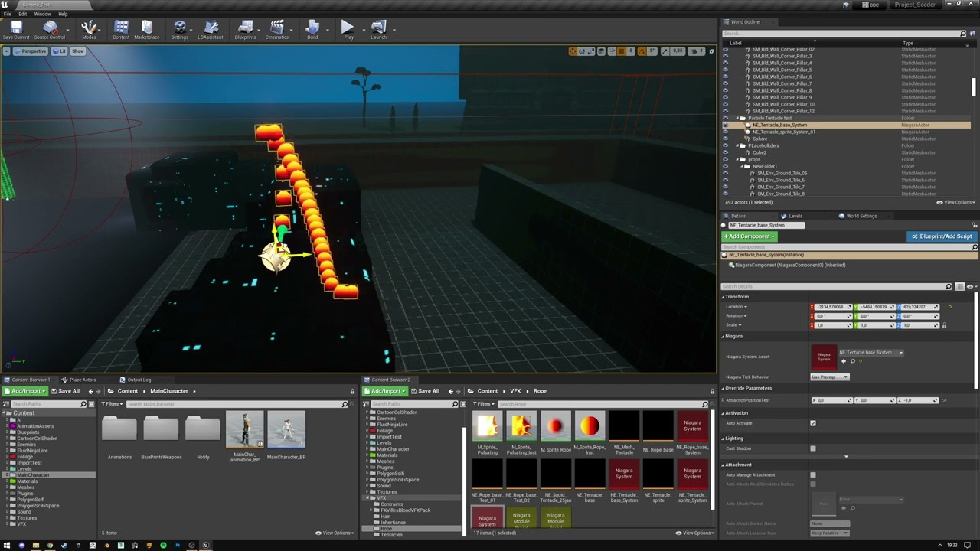Enable the Cast Shadow checkbox
This screenshot has height=551, width=980.
(813, 448)
